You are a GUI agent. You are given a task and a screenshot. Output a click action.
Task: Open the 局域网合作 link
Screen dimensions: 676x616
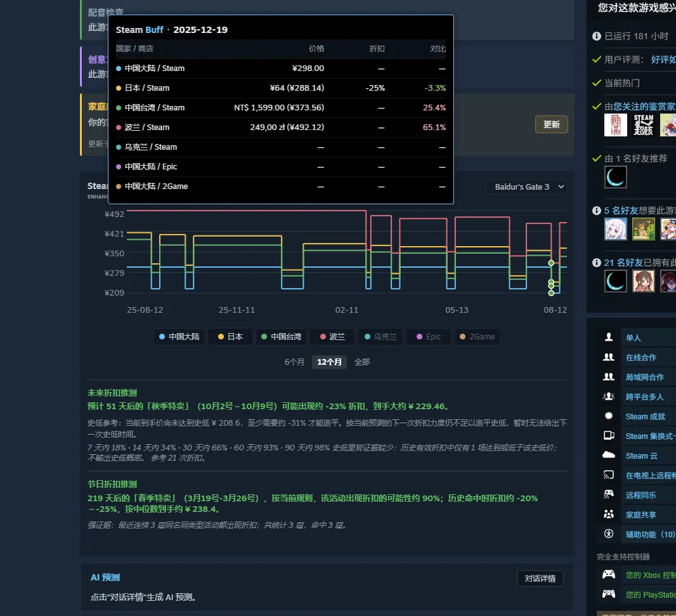[x=644, y=377]
